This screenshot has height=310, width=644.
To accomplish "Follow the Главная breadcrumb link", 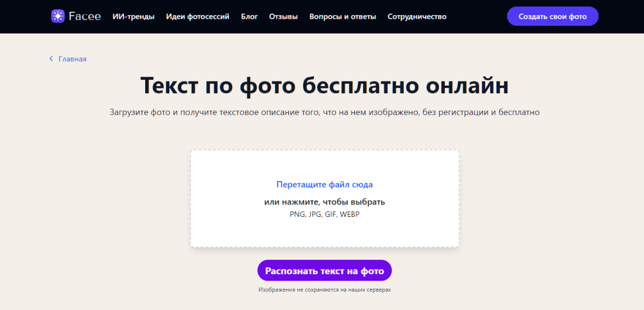I will click(x=72, y=59).
